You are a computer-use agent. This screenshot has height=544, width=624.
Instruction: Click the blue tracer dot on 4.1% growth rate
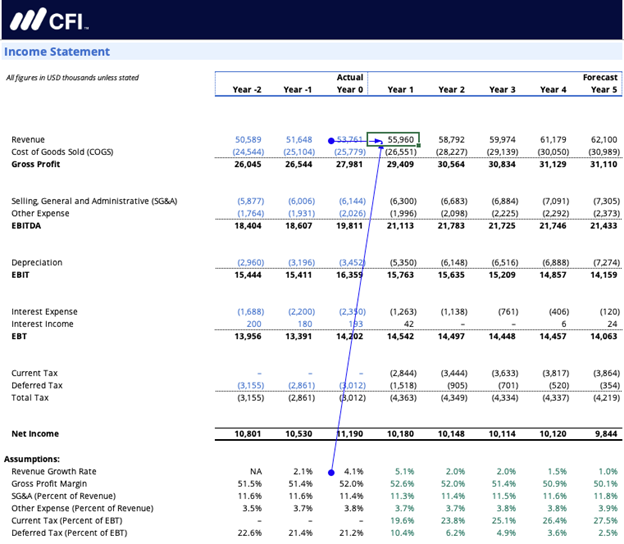tap(331, 471)
